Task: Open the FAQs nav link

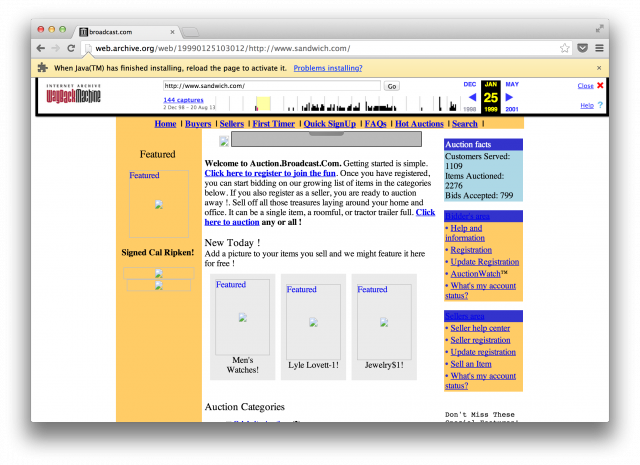Action: tap(376, 124)
